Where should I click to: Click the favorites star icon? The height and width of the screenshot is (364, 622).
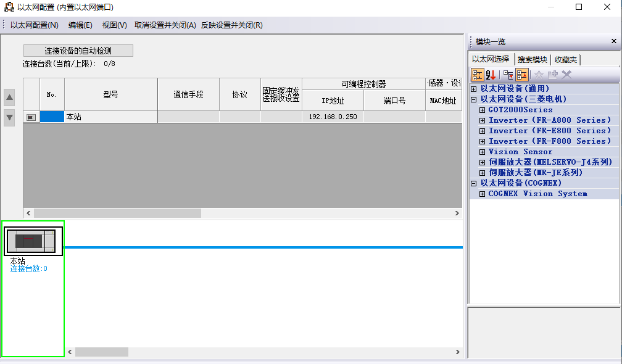tap(539, 75)
